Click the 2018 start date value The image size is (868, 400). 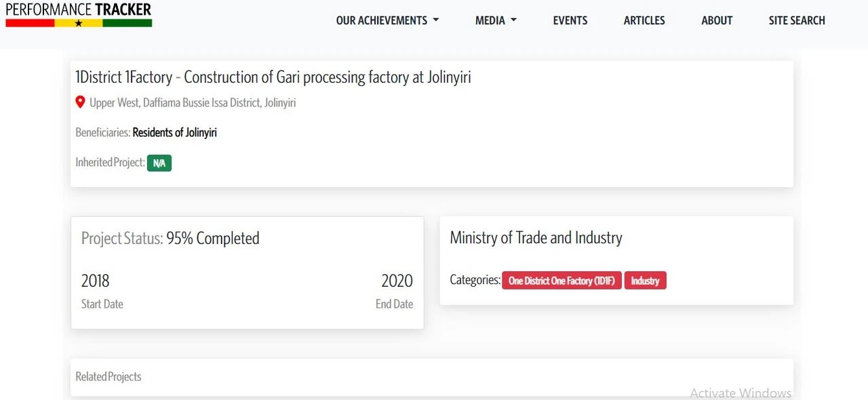(x=96, y=281)
